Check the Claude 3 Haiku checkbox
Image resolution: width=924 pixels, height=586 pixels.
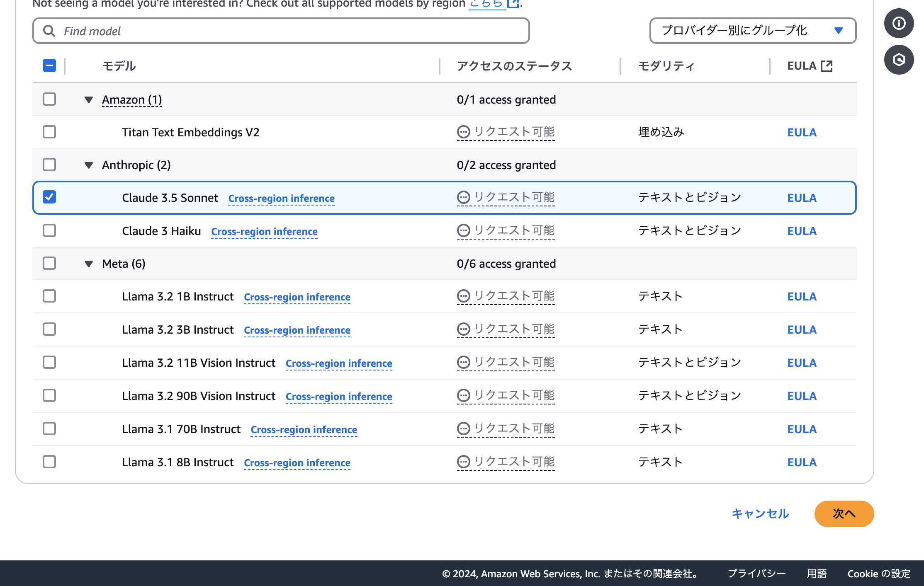[x=49, y=230]
